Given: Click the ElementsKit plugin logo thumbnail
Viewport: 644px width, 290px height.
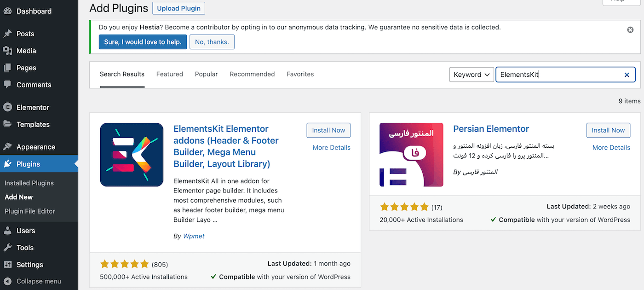Looking at the screenshot, I should [132, 155].
